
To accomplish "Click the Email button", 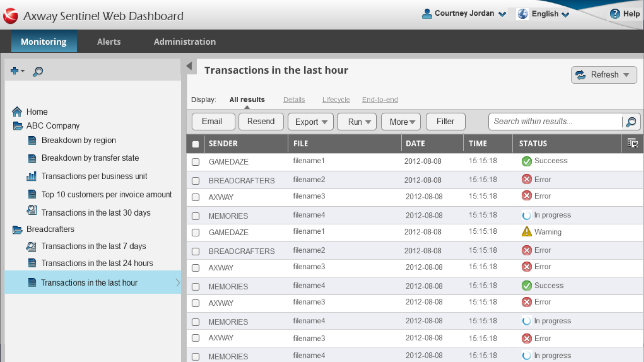I will coord(213,121).
